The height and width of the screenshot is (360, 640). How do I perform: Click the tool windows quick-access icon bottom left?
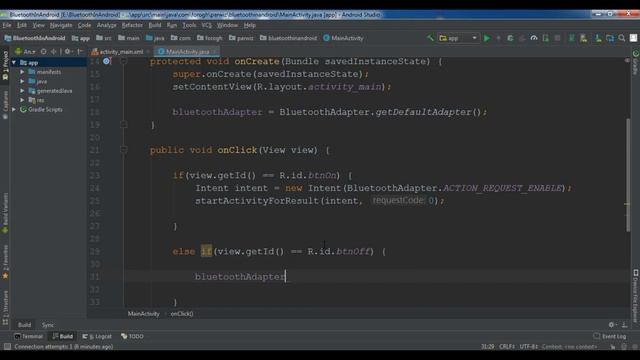[x=7, y=347]
